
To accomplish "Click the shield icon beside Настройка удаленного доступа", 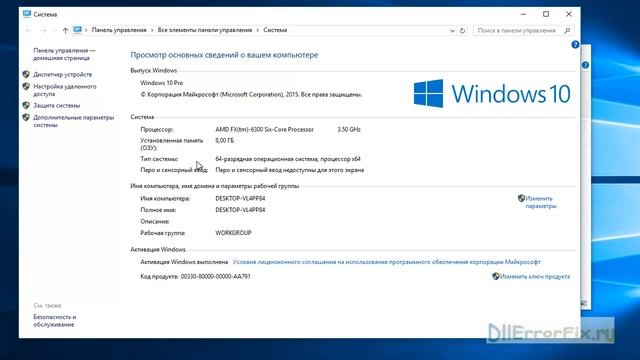I will pos(26,87).
